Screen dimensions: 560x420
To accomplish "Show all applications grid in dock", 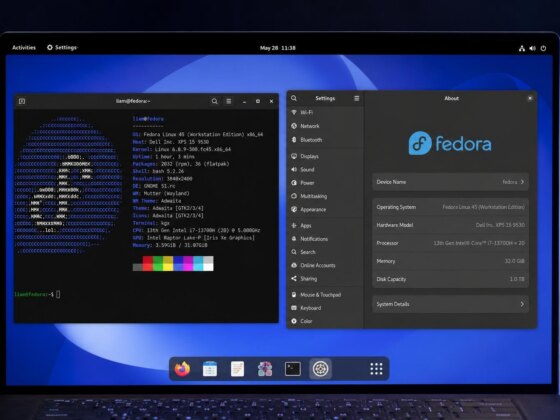I will (376, 369).
